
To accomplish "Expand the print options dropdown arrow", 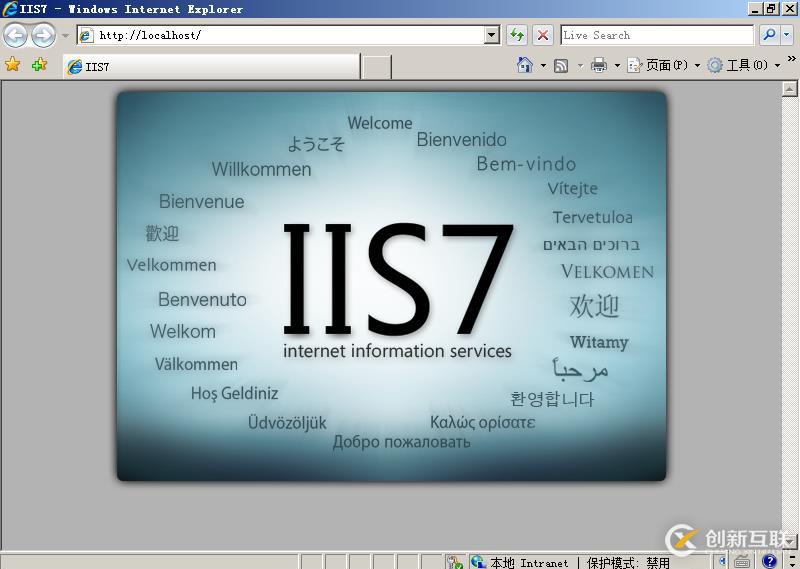I will (617, 65).
